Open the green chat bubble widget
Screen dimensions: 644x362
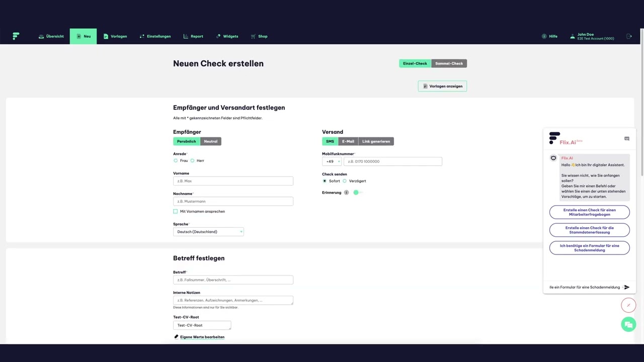628,325
